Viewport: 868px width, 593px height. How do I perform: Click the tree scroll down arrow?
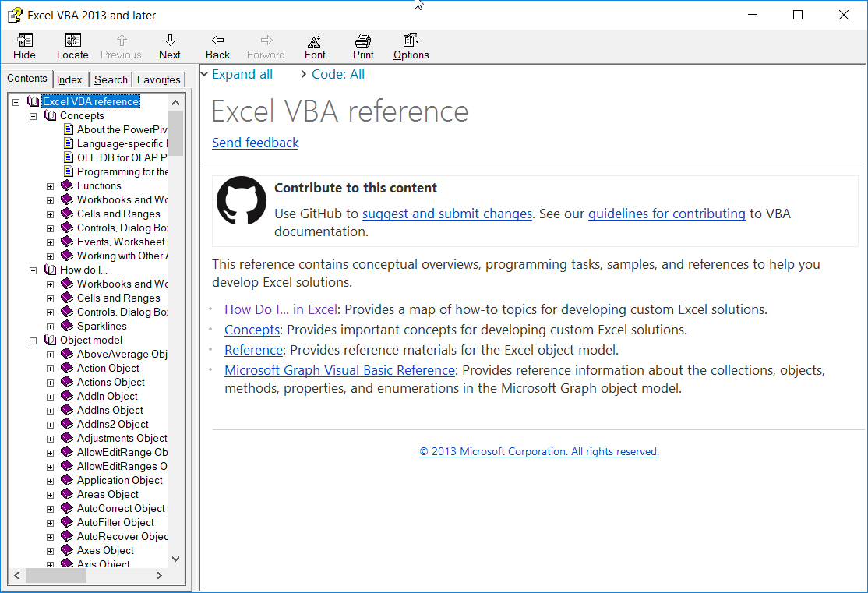pos(175,559)
